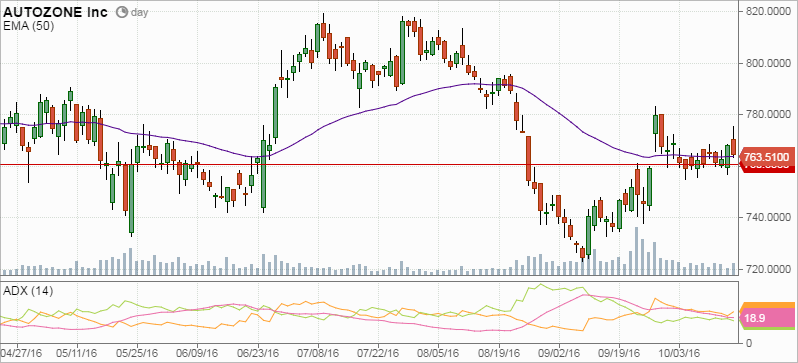
Task: Click the 780.0000 price axis label
Action: (768, 114)
